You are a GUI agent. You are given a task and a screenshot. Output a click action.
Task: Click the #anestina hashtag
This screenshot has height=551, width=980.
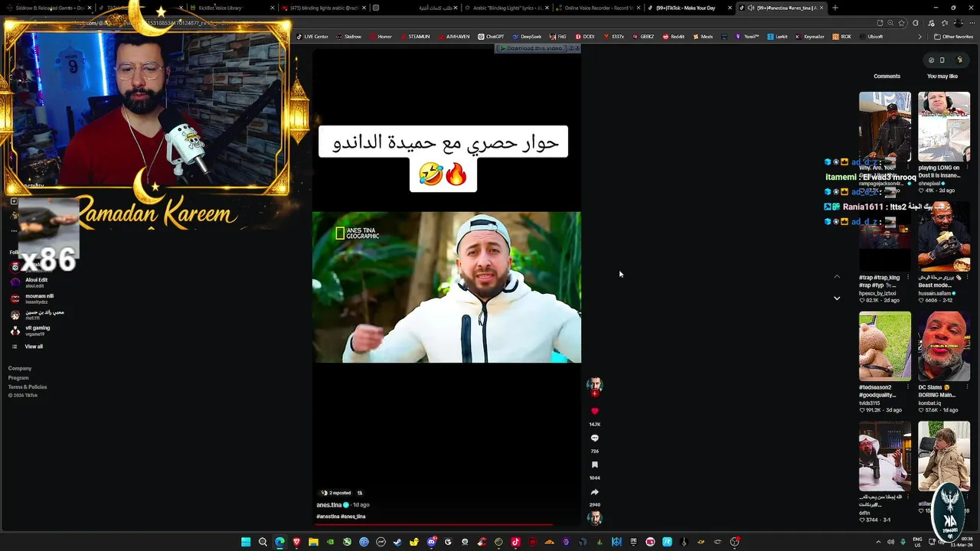click(x=328, y=517)
